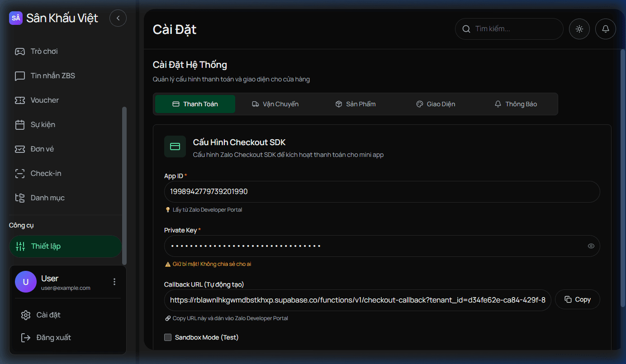The image size is (626, 364).
Task: Click Đăng xuất to log out
Action: (53, 338)
